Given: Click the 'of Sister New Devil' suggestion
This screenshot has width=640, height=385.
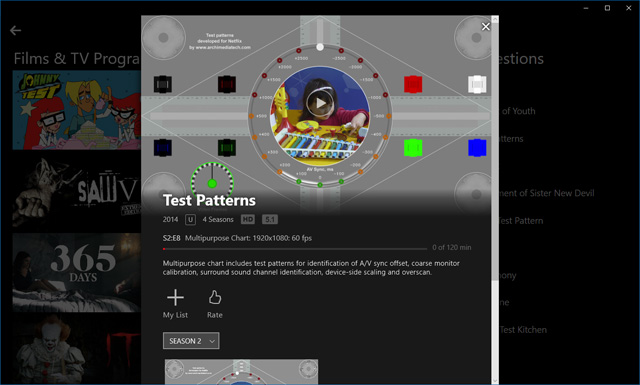Looking at the screenshot, I should [547, 193].
